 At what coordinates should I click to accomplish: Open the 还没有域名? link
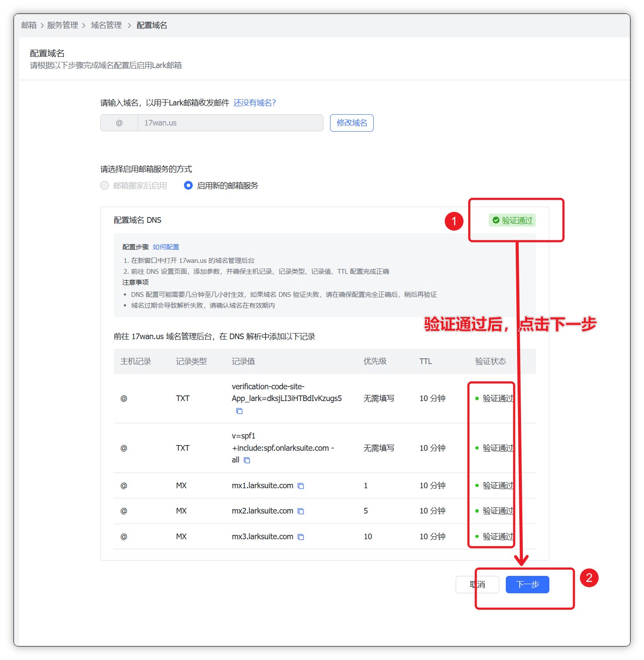point(255,103)
